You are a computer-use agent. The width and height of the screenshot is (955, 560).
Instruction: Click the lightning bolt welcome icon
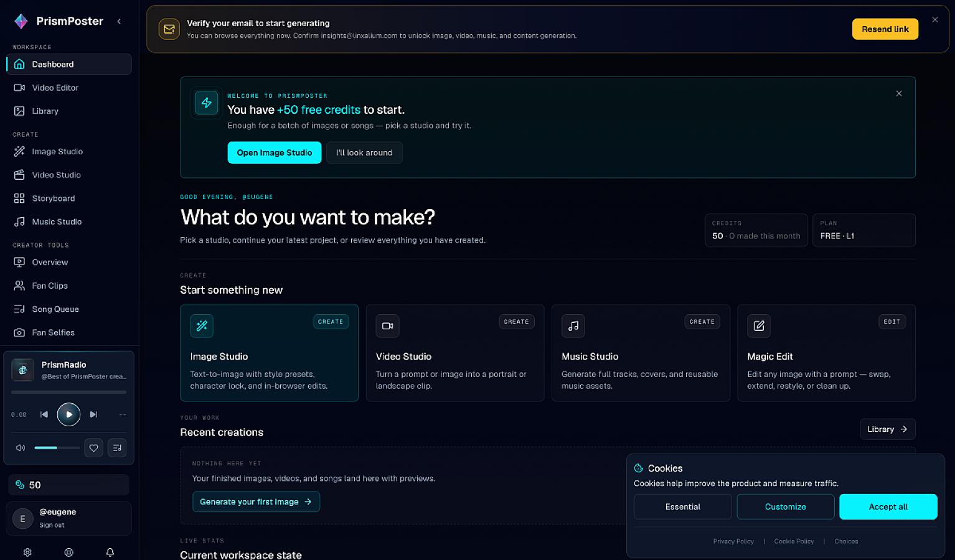click(x=206, y=103)
